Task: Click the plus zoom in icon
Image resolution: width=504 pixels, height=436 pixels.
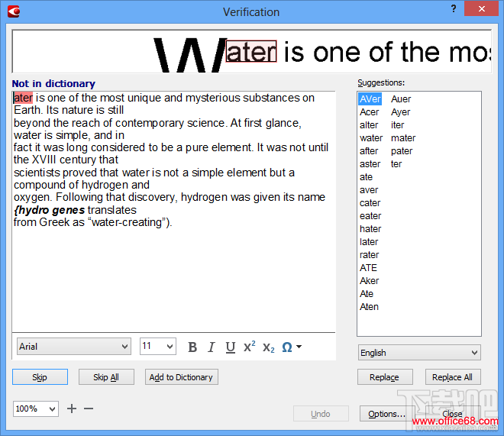Action: point(72,409)
